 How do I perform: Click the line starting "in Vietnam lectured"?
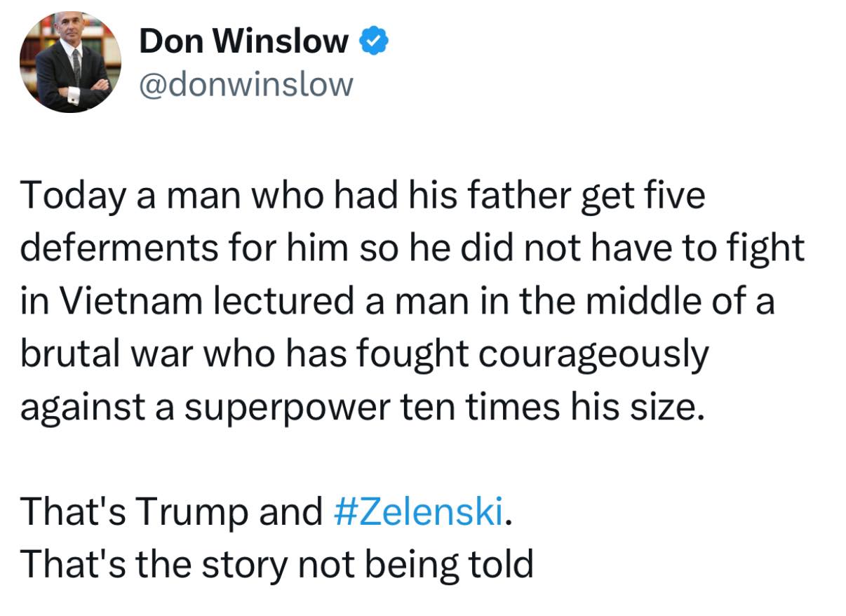397,302
